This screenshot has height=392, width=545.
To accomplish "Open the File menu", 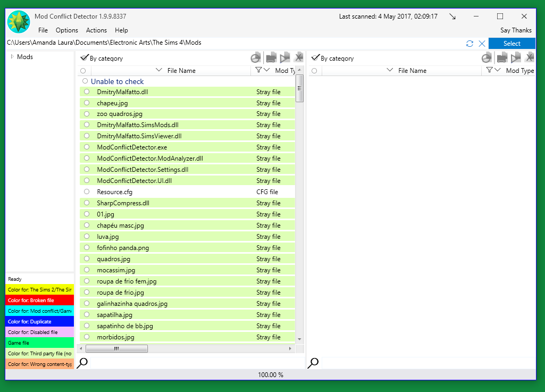I will click(x=43, y=30).
